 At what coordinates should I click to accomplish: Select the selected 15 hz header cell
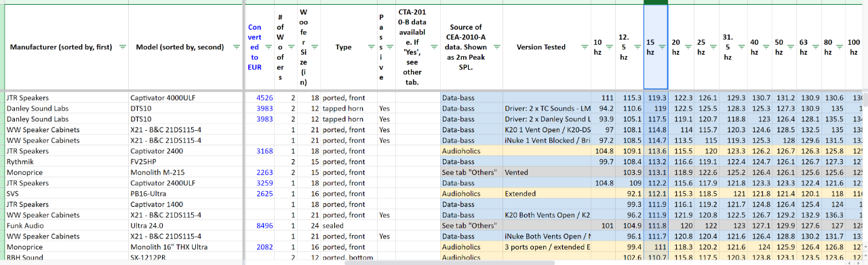656,47
